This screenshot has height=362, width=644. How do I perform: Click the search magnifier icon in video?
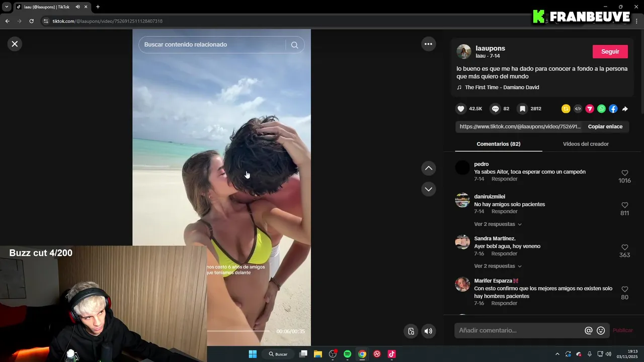(x=294, y=45)
